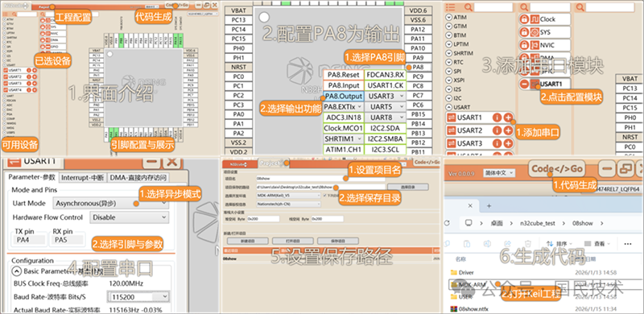Open the SYS module gear icon in panel 3
The height and width of the screenshot is (314, 644).
[x=535, y=32]
